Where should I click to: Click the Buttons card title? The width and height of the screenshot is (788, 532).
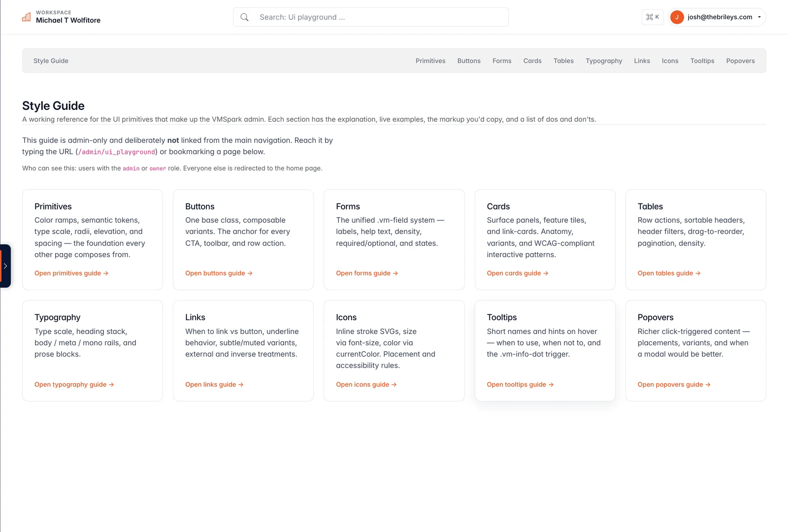click(200, 206)
